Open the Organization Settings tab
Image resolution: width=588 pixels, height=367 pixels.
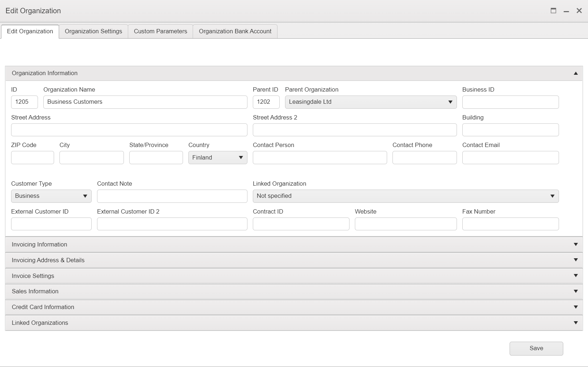click(93, 31)
